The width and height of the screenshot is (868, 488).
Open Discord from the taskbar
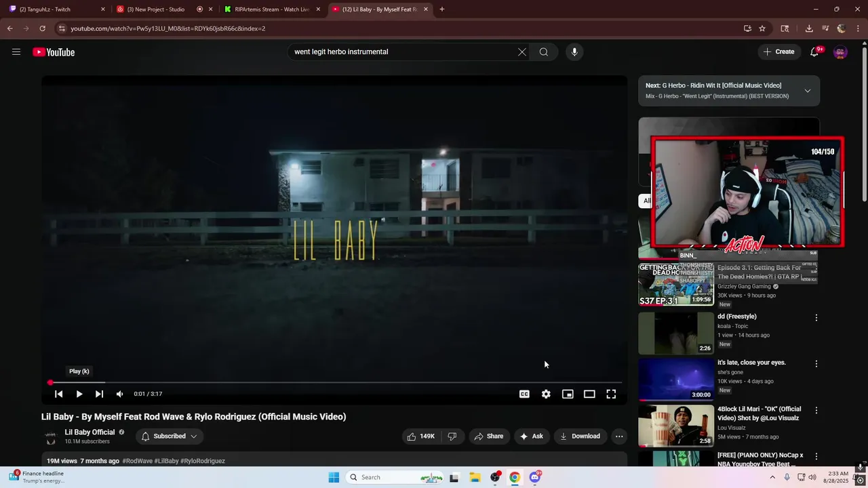click(x=535, y=477)
